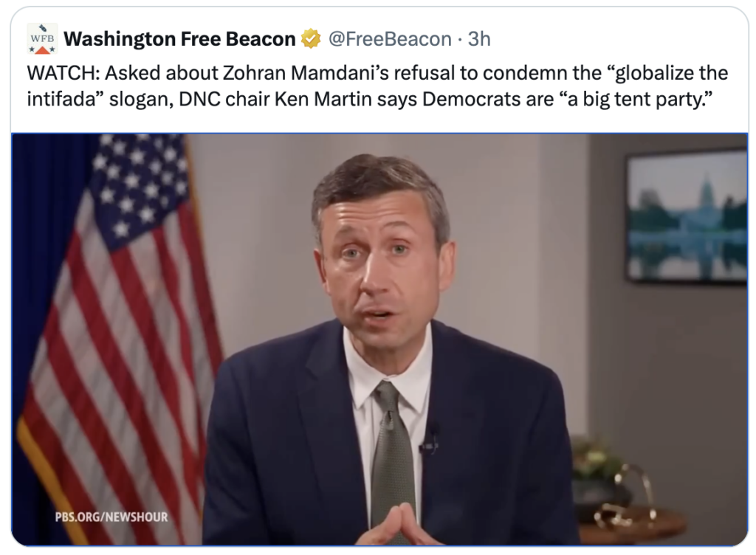Click the WFB profile avatar logo
Viewport: 756px width, 555px height.
click(42, 38)
